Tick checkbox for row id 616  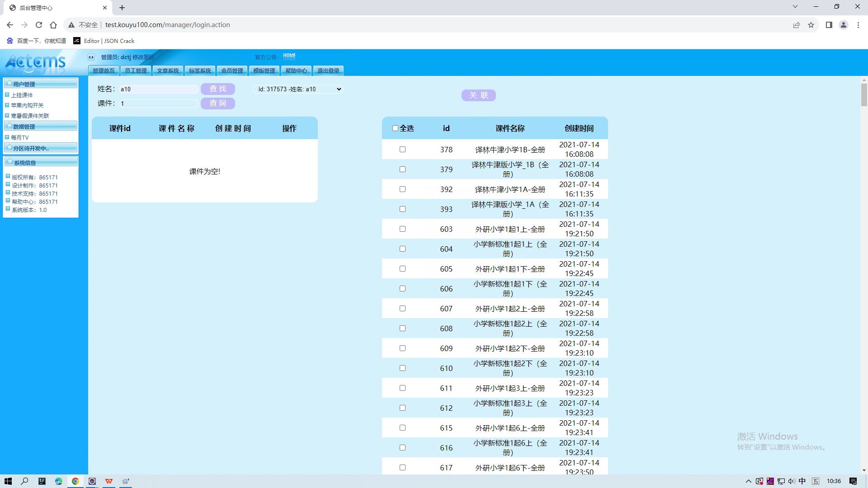tap(402, 448)
